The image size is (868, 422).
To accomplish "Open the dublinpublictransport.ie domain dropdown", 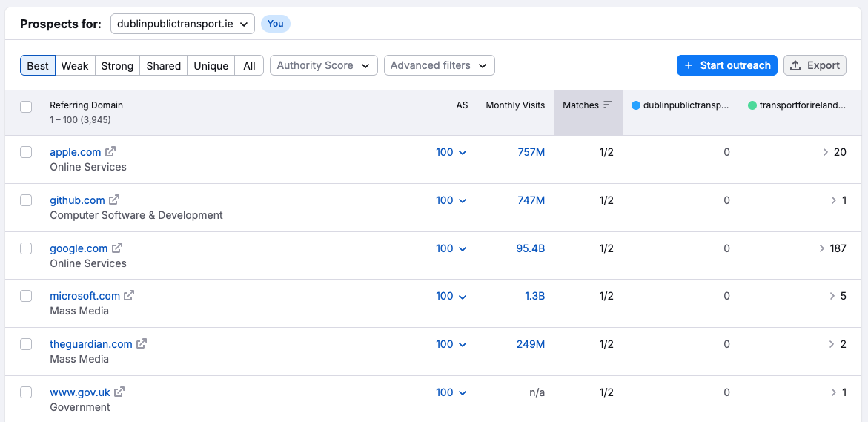I will (182, 24).
